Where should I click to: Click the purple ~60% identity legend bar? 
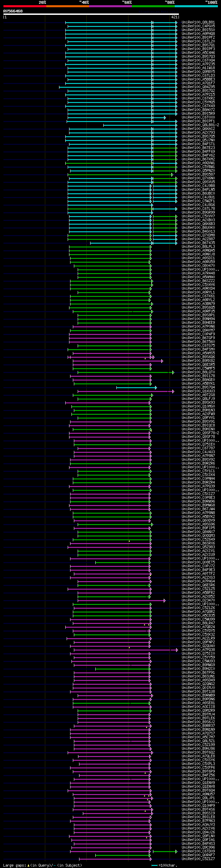tap(110, 6)
